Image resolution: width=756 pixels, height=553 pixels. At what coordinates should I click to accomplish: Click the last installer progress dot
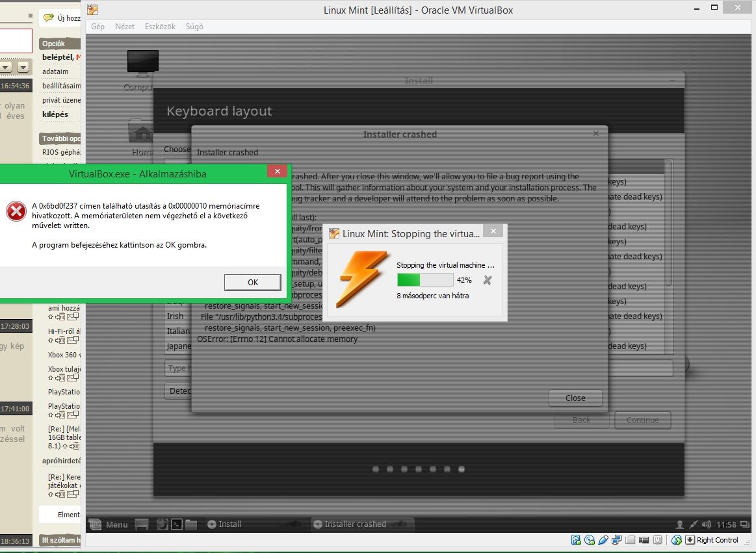pos(462,469)
